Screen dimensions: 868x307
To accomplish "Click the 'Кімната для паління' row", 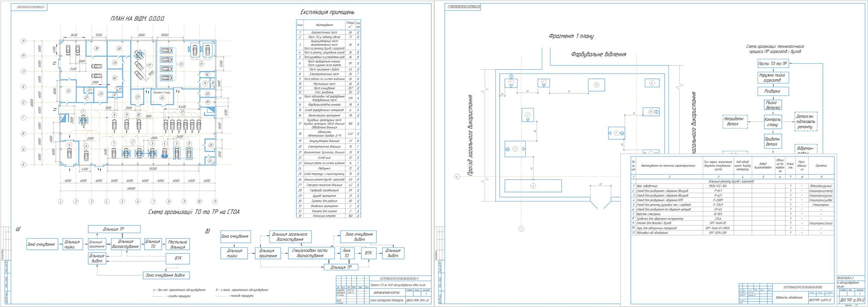I will (x=328, y=211).
